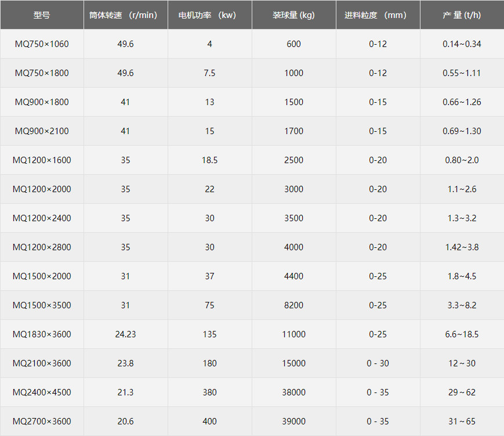Click the 产量 (t/h) column header
Image resolution: width=504 pixels, height=436 pixels.
pos(462,15)
